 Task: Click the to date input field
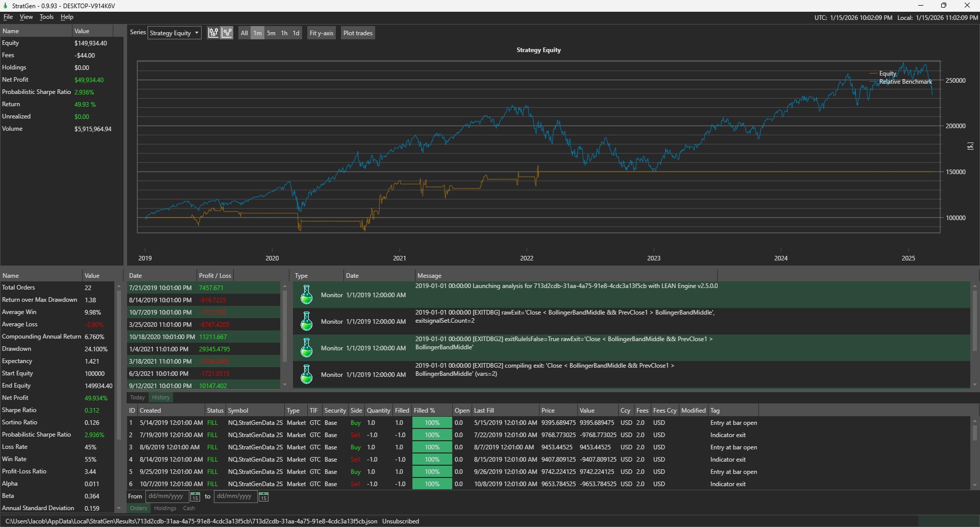pyautogui.click(x=235, y=496)
